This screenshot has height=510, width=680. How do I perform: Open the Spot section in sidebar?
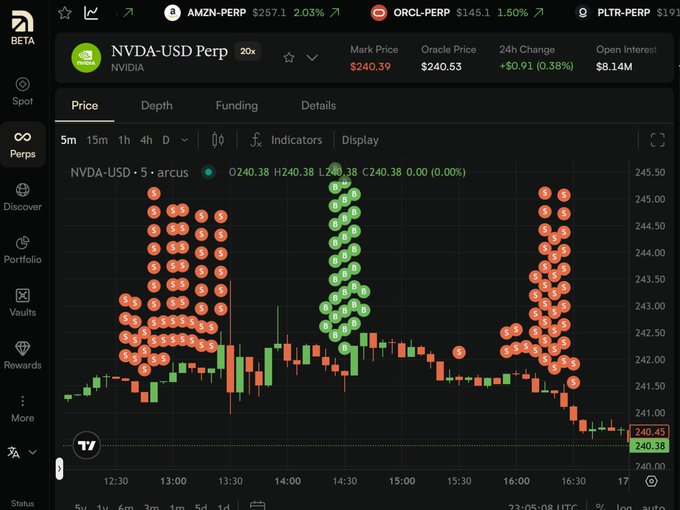(x=23, y=91)
